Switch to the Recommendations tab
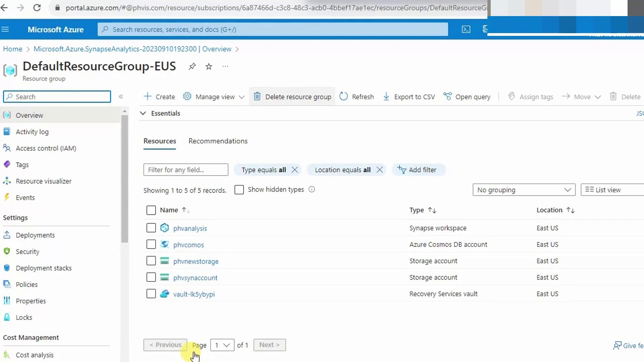 pos(218,141)
